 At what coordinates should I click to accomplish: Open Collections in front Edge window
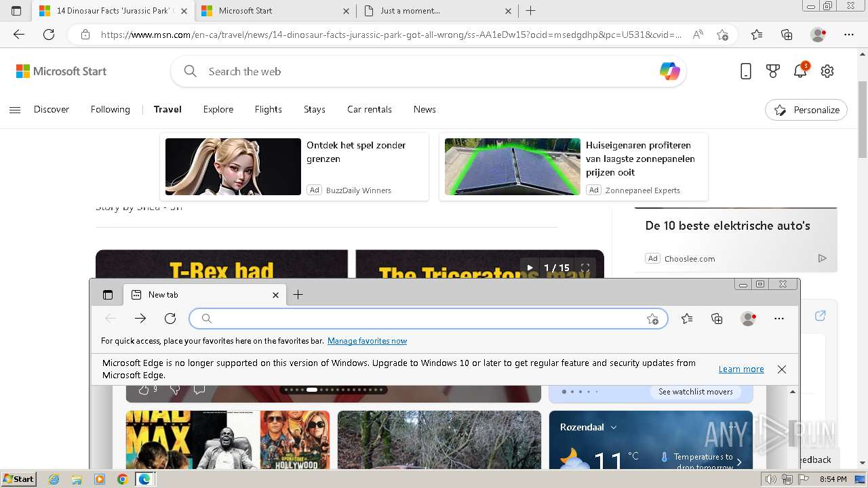pos(717,319)
